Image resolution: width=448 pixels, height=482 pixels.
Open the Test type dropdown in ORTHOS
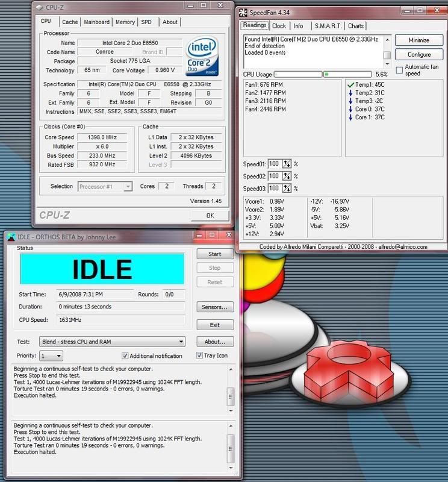[x=112, y=342]
